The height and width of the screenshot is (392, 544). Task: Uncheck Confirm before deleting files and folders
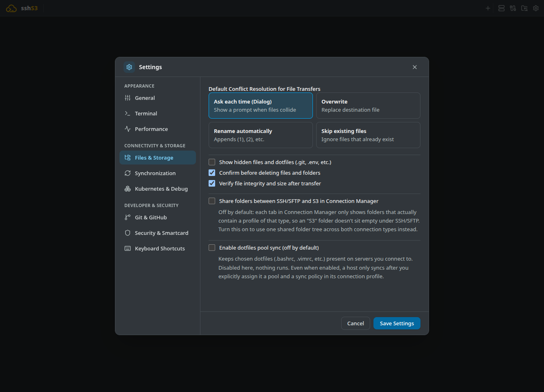click(212, 173)
